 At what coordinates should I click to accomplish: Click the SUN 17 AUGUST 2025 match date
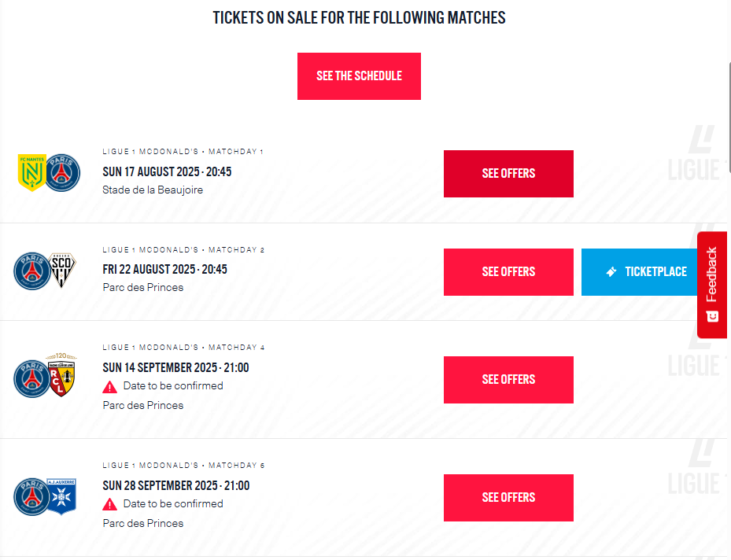pyautogui.click(x=167, y=171)
